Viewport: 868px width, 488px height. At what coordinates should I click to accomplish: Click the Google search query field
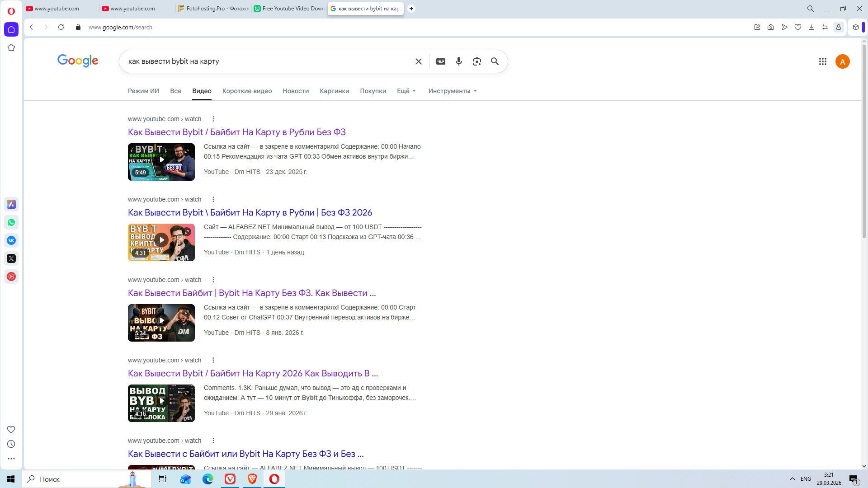click(x=267, y=61)
